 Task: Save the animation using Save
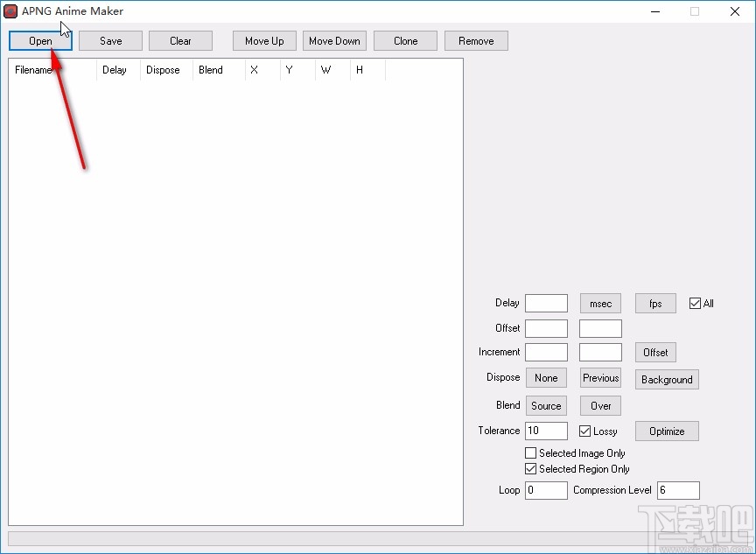[x=110, y=40]
